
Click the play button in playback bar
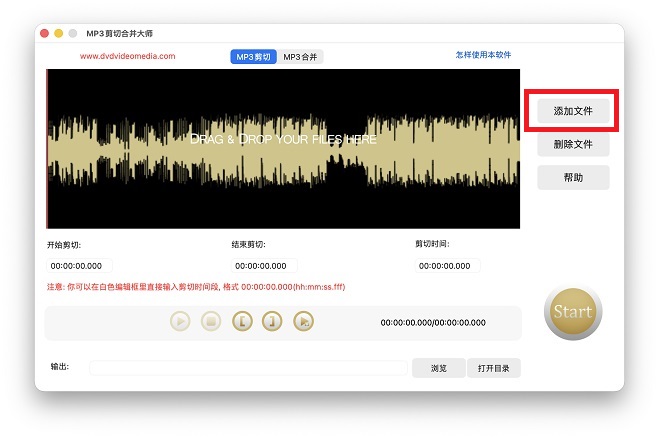[x=180, y=322]
